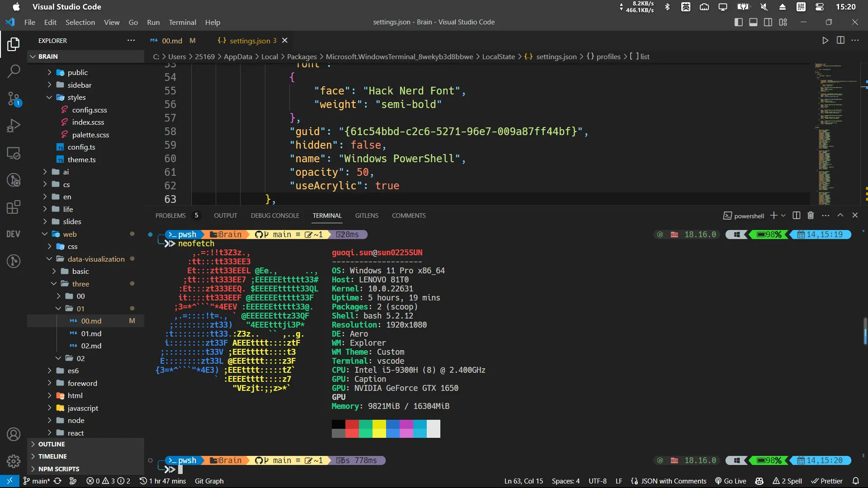Kill terminal with trash icon

pos(811,216)
